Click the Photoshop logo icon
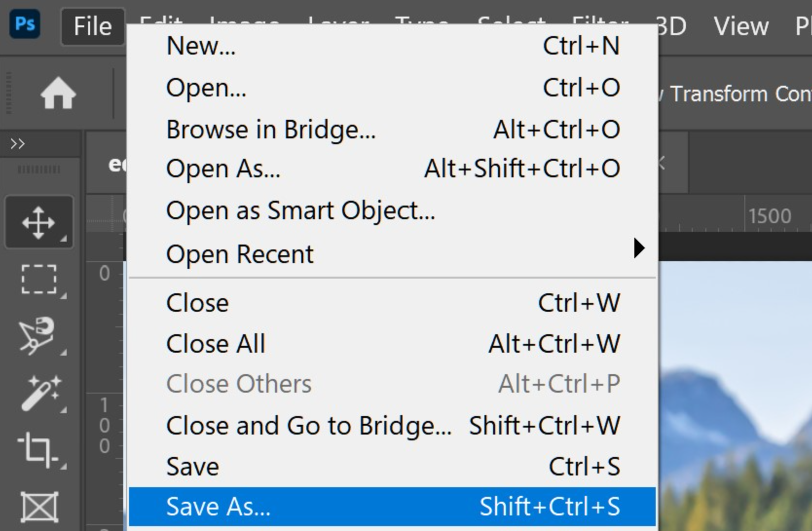Image resolution: width=812 pixels, height=531 pixels. coord(25,24)
